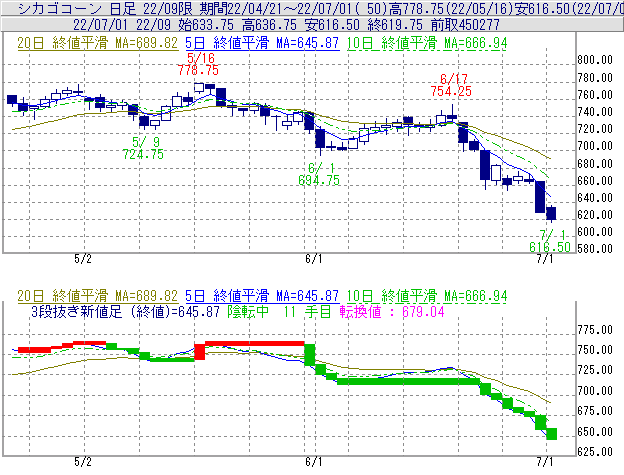Click the 5/2 date label under upper chart

83,259
